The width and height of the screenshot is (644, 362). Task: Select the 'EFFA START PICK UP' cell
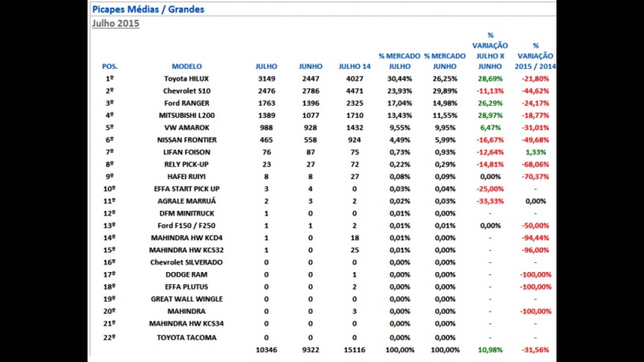tap(187, 189)
